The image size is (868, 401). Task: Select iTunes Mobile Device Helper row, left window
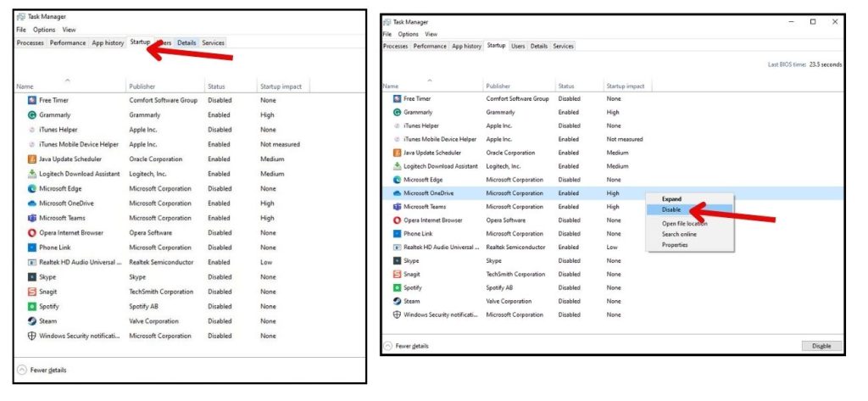(x=189, y=145)
